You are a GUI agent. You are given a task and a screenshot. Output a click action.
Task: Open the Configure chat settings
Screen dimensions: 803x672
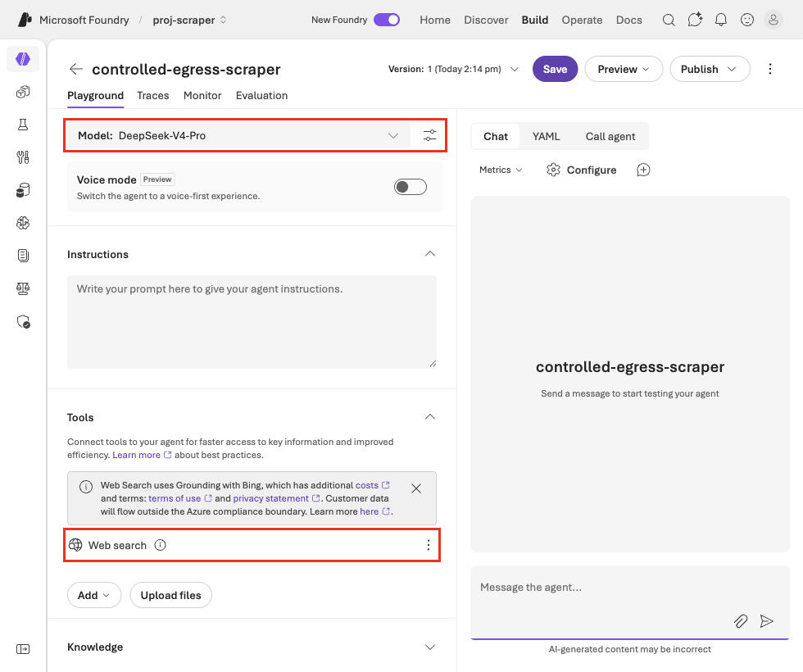(x=581, y=170)
